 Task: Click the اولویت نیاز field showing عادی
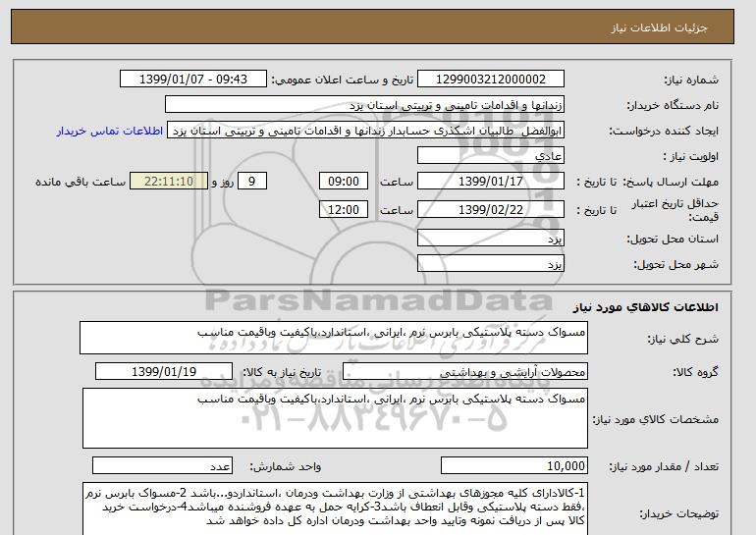(490, 156)
